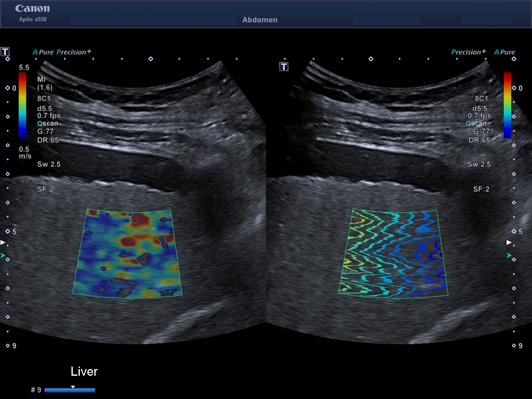This screenshot has width=532, height=399.
Task: Click the d5.5 depth value on speed map image
Action: click(x=44, y=108)
